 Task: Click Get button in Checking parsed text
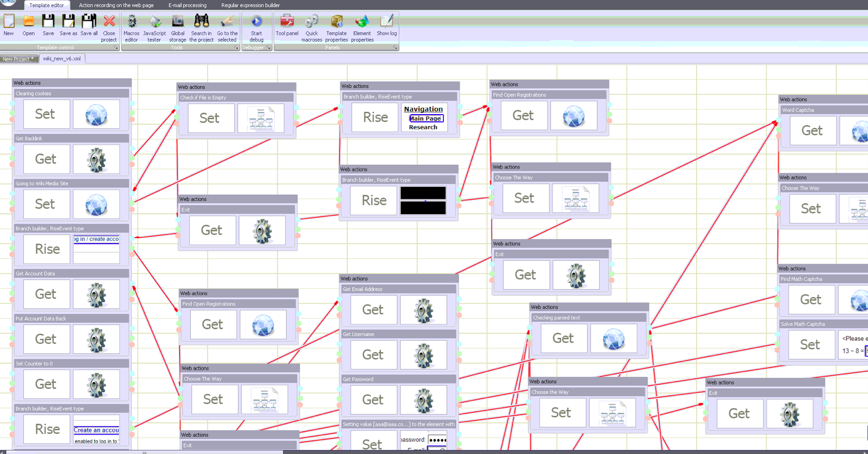point(564,338)
